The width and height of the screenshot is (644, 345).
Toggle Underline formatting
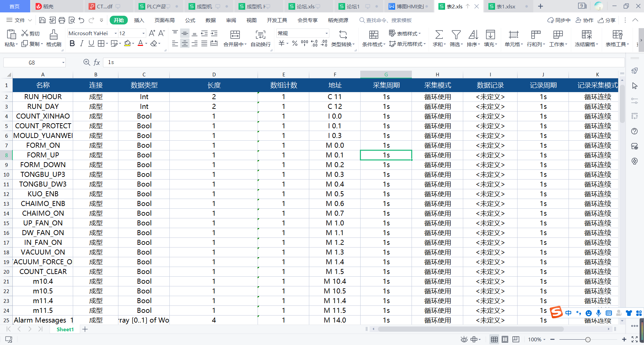click(x=91, y=44)
